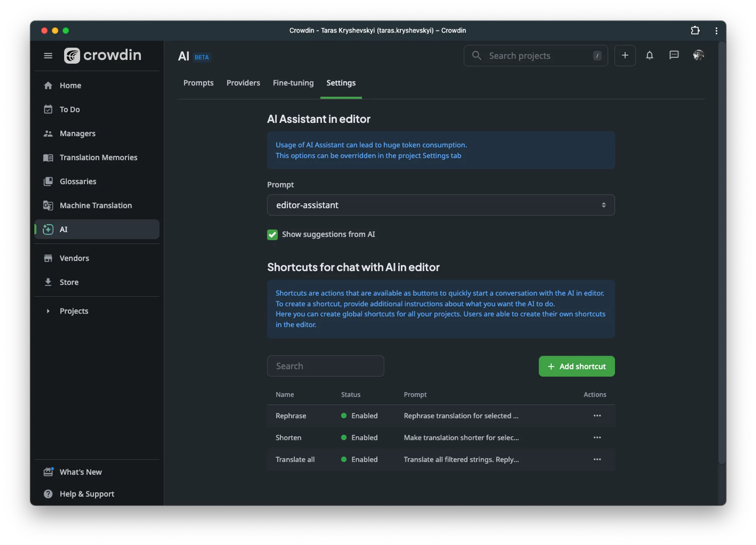The height and width of the screenshot is (545, 756).
Task: Open Translation Memories
Action: [97, 158]
